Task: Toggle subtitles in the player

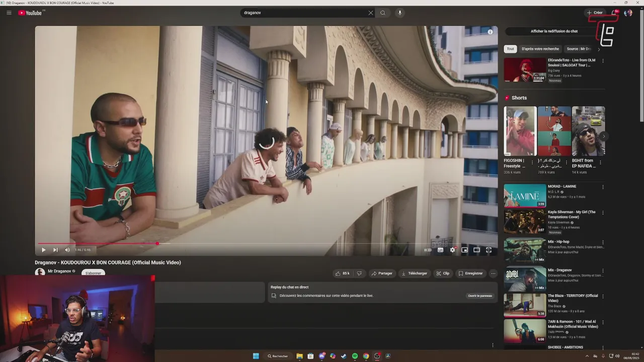Action: click(440, 250)
